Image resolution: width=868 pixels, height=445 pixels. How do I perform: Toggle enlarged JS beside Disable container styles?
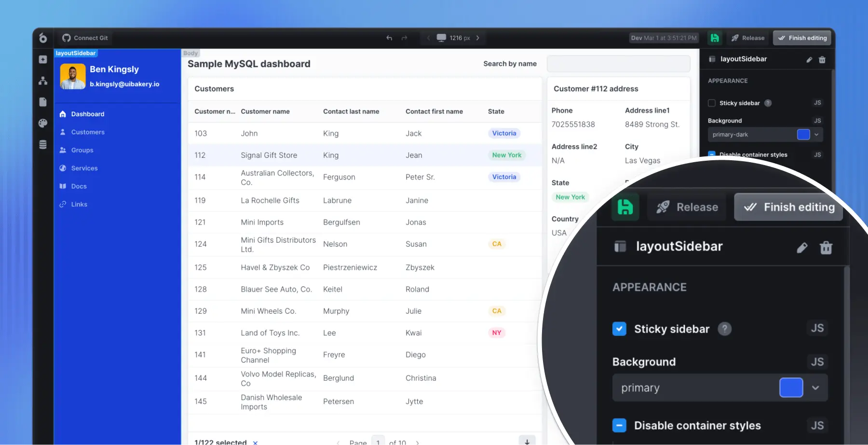click(817, 425)
